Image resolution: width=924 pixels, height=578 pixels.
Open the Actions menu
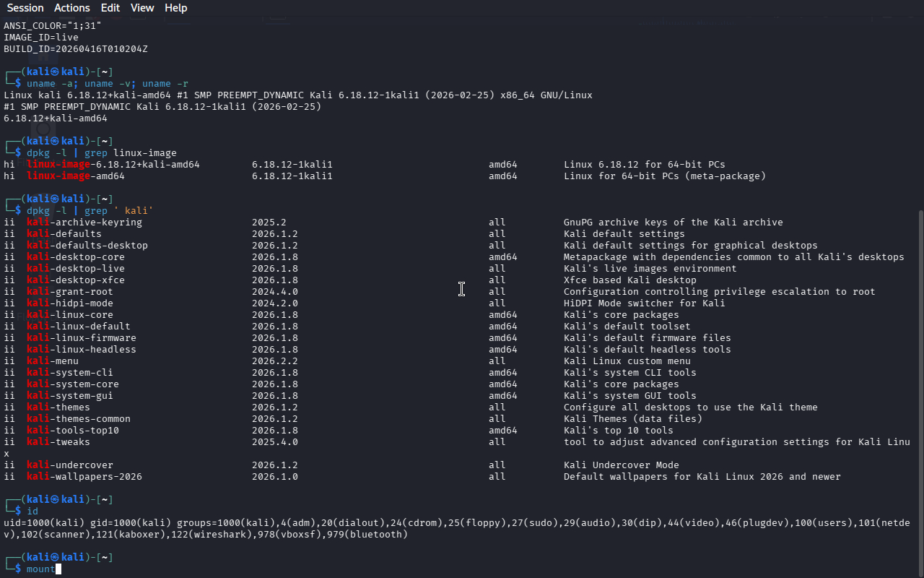(72, 8)
